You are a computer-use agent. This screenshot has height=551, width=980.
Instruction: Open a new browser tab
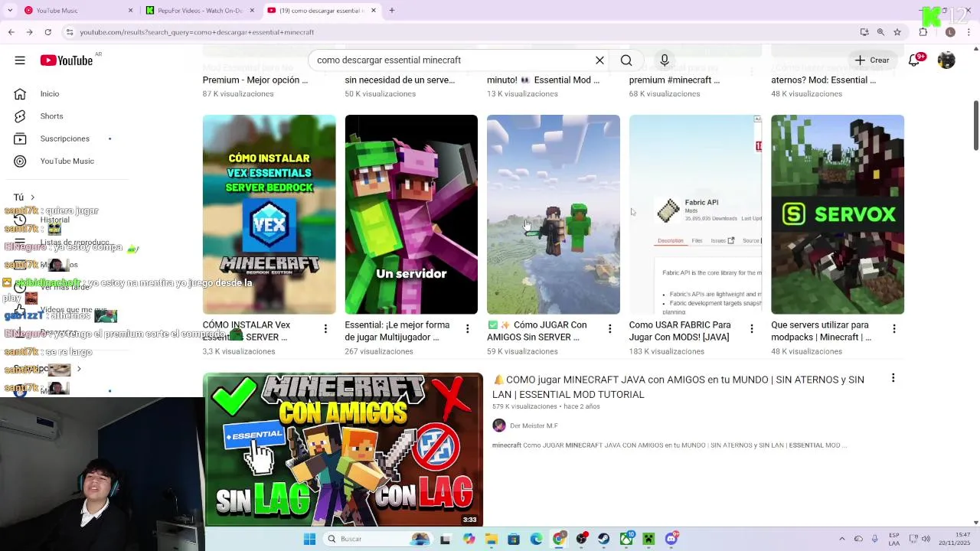pos(391,11)
